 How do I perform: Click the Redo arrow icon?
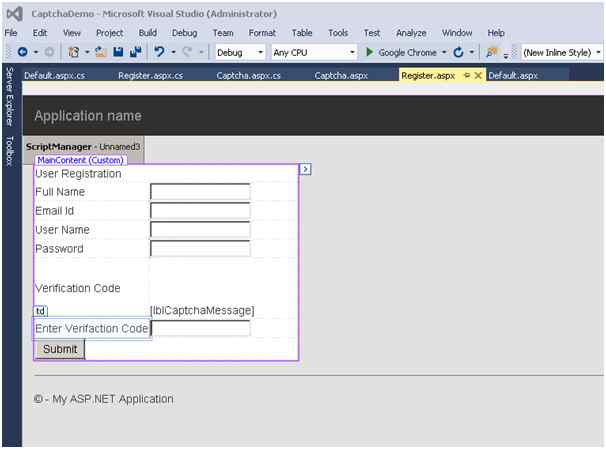(187, 52)
